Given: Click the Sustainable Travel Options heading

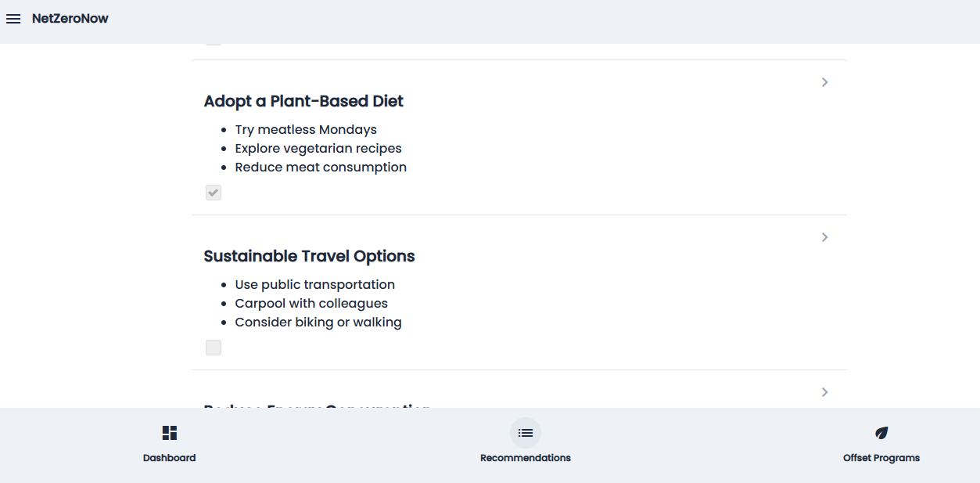Looking at the screenshot, I should coord(309,256).
